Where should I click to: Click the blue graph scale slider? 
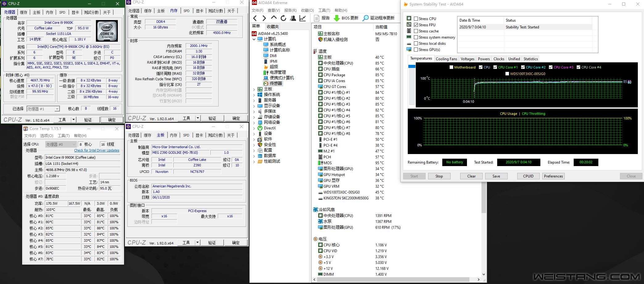click(412, 66)
